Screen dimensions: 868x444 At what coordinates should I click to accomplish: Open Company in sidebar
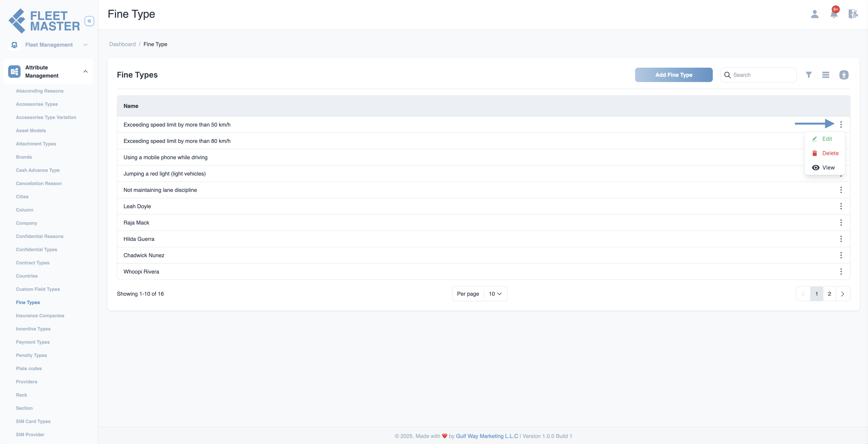click(x=26, y=223)
